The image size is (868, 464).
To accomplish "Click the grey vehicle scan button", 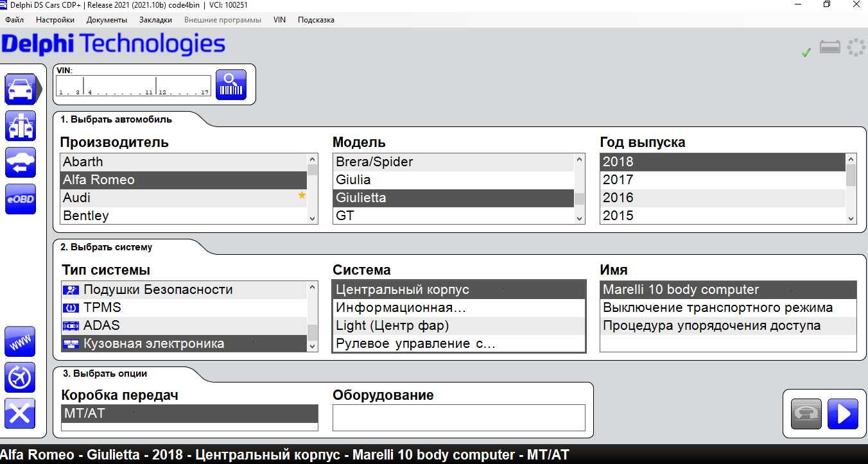I will tap(806, 414).
